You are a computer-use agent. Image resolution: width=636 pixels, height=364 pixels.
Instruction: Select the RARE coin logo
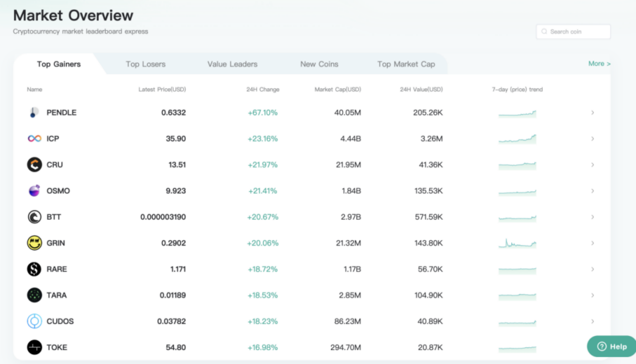click(x=34, y=269)
